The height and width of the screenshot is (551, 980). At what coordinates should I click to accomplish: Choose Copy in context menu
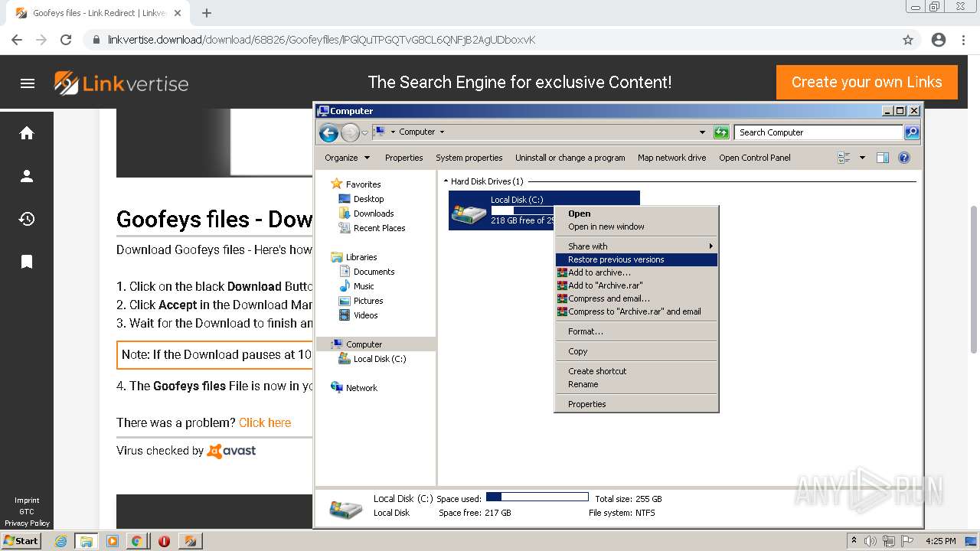636,351
